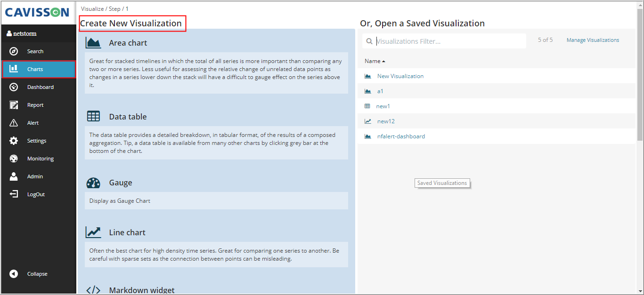This screenshot has height=295, width=644.
Task: Click the Gauge chart icon
Action: pyautogui.click(x=93, y=183)
